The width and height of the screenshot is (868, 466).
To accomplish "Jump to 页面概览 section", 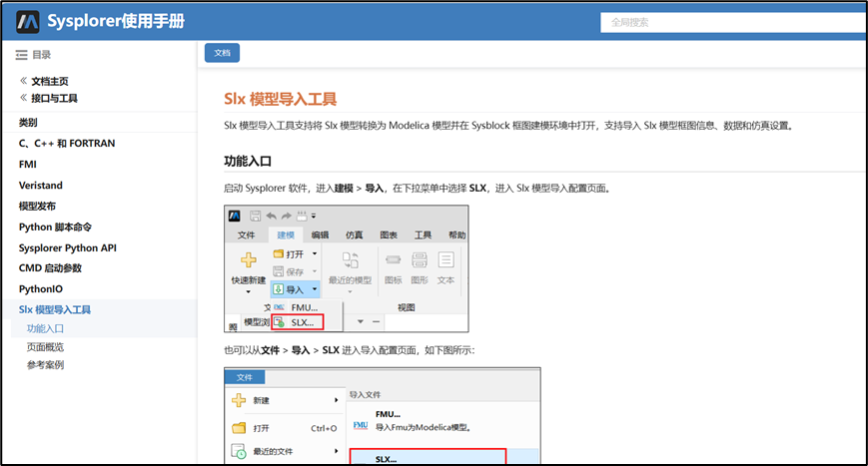I will [x=45, y=347].
